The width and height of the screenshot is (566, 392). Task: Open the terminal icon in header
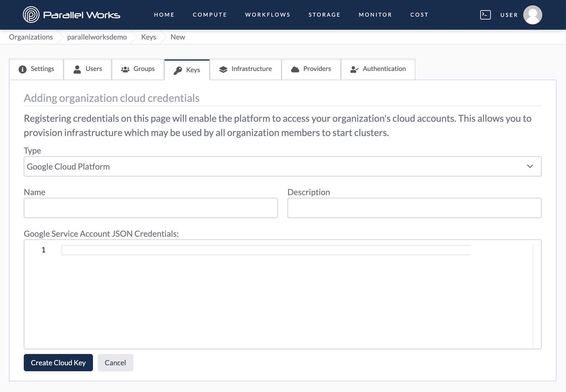click(485, 15)
